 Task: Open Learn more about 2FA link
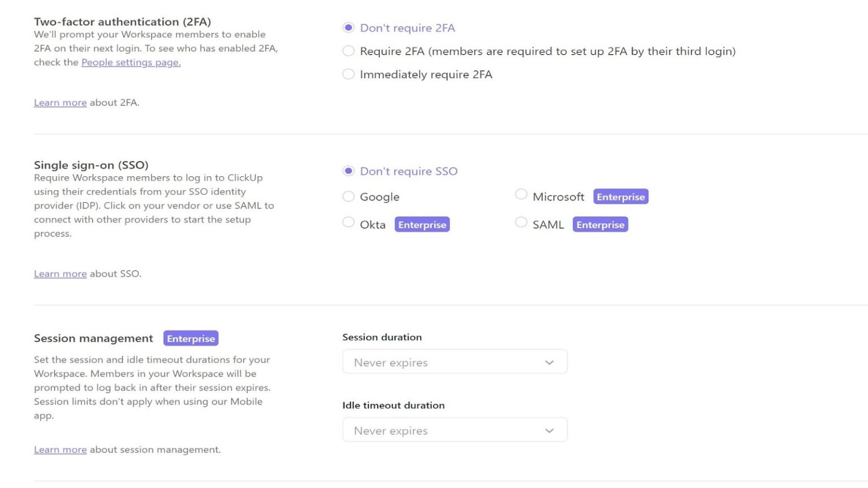pos(60,102)
